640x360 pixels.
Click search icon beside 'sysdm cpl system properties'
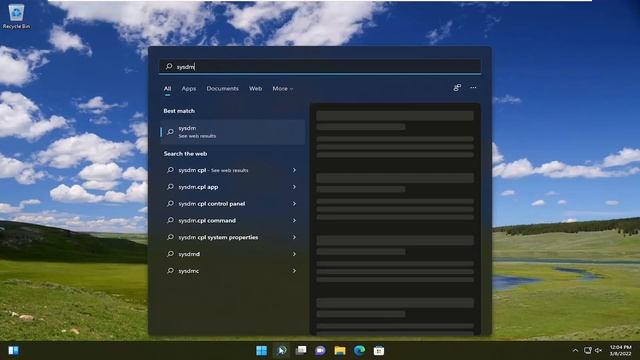(x=170, y=237)
